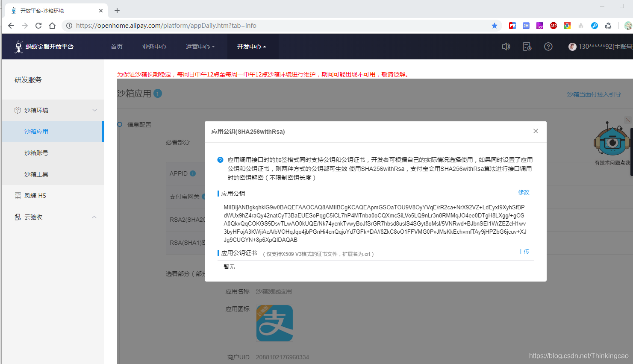Open 业务中心 in the top navigation
This screenshot has height=364, width=633.
coord(154,47)
